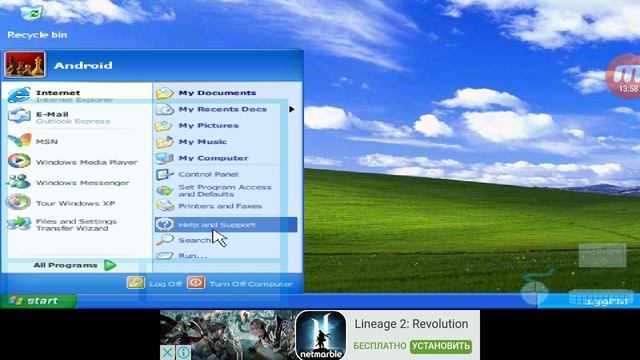Viewport: 640px width, 360px height.
Task: Click the My Music folder icon
Action: (x=164, y=142)
